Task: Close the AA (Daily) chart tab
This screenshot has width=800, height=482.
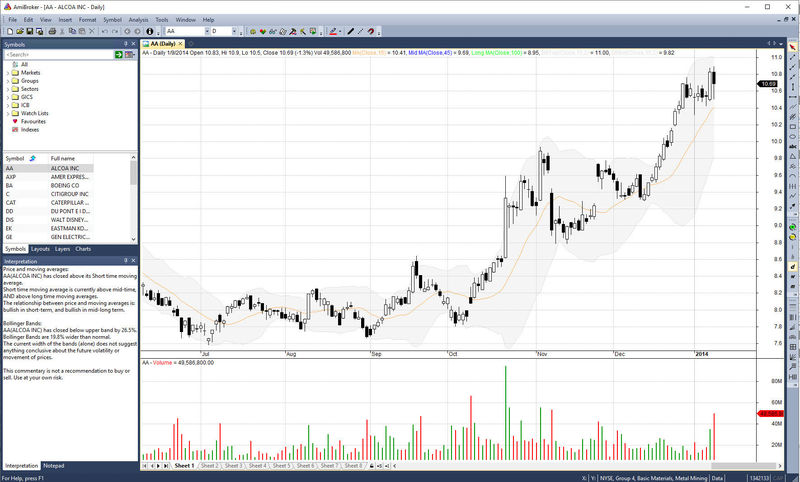Action: point(180,44)
